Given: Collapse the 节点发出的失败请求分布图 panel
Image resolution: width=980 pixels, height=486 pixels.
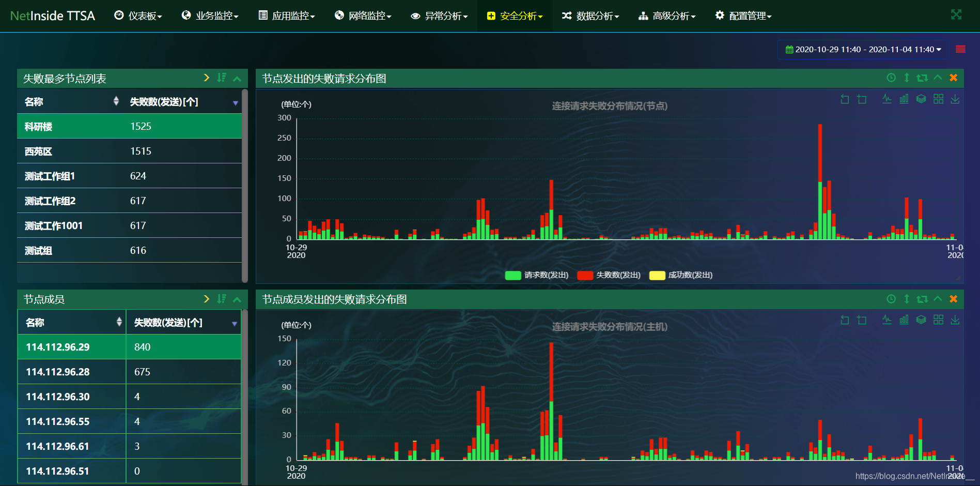Looking at the screenshot, I should point(938,78).
